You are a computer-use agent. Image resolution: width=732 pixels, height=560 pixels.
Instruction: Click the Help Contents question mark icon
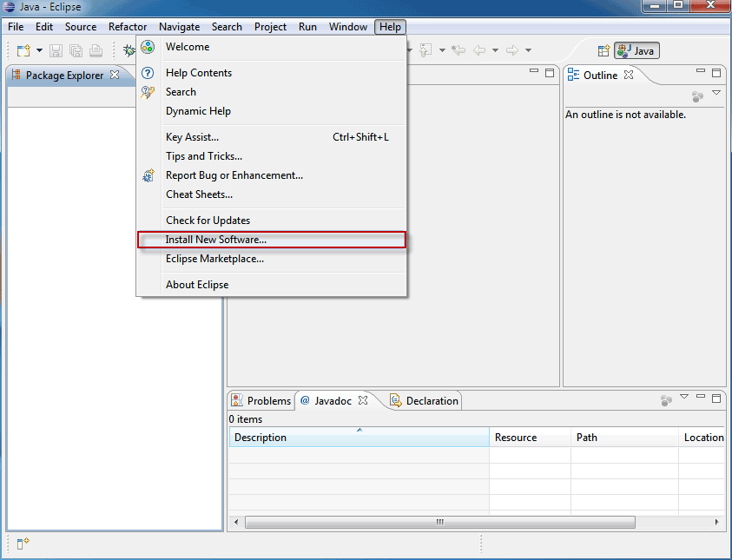pos(148,73)
